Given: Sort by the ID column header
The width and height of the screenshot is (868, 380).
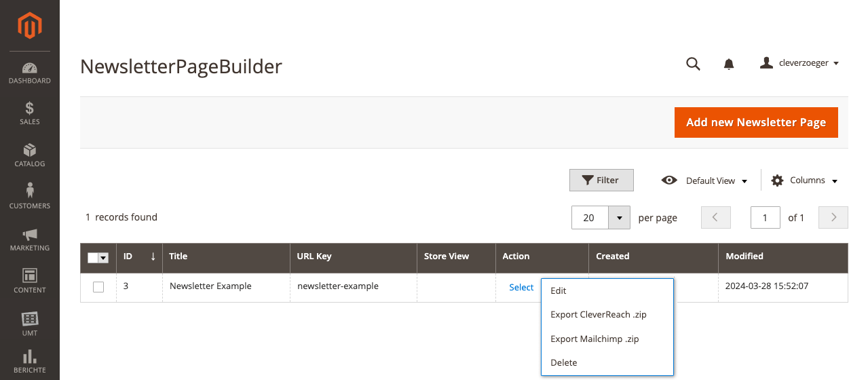Looking at the screenshot, I should point(139,256).
